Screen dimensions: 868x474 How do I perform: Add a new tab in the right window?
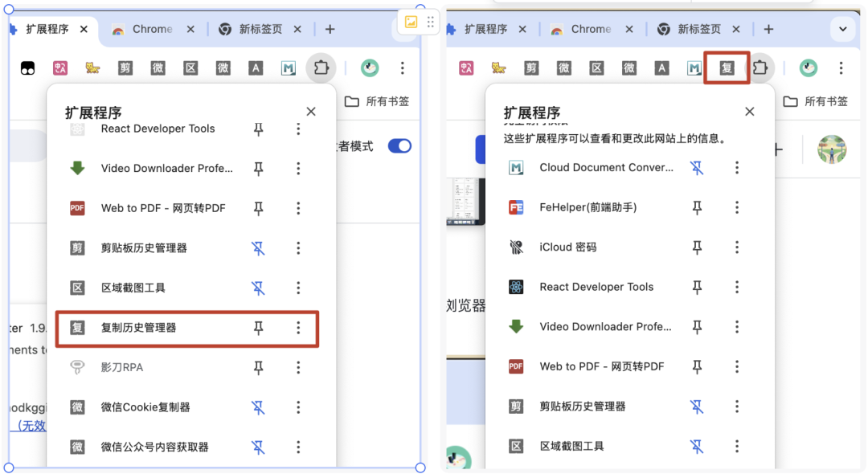pyautogui.click(x=768, y=29)
